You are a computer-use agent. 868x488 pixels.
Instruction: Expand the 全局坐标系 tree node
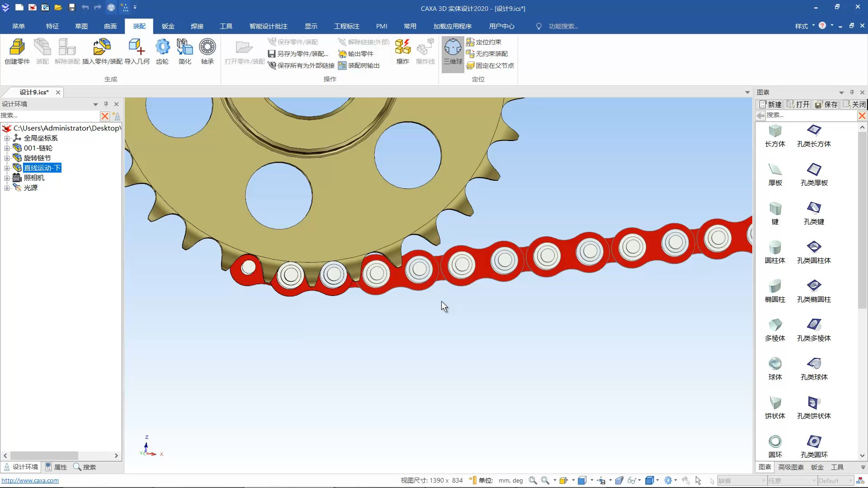tap(7, 138)
